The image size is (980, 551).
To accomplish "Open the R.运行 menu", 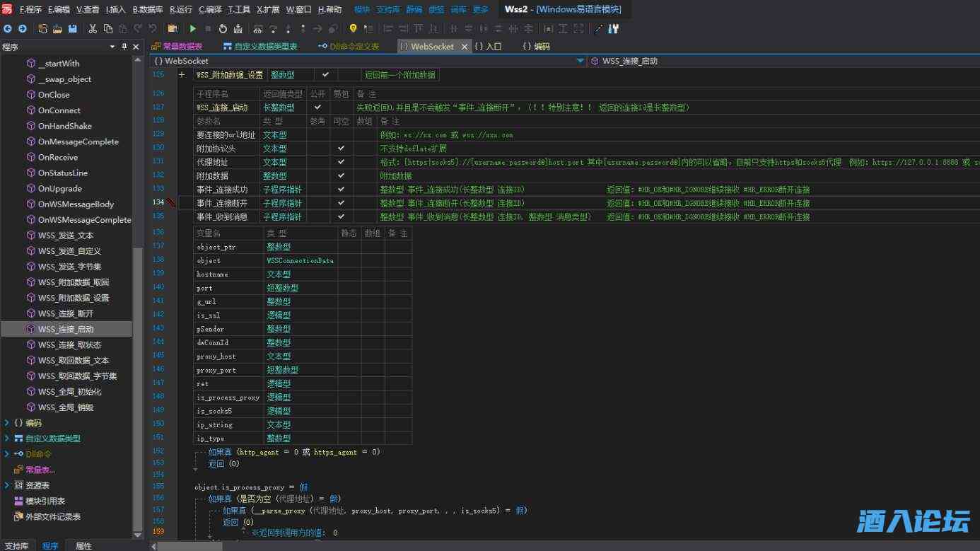I will [x=181, y=10].
